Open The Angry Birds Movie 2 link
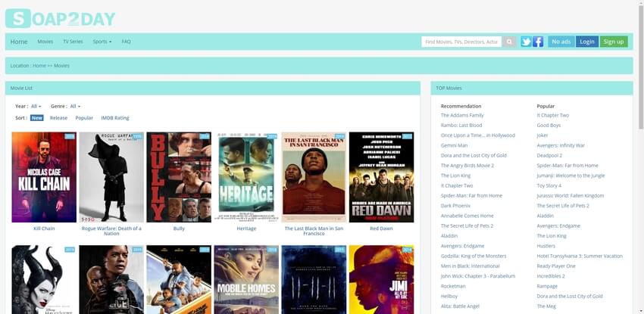The height and width of the screenshot is (314, 644). (x=467, y=166)
